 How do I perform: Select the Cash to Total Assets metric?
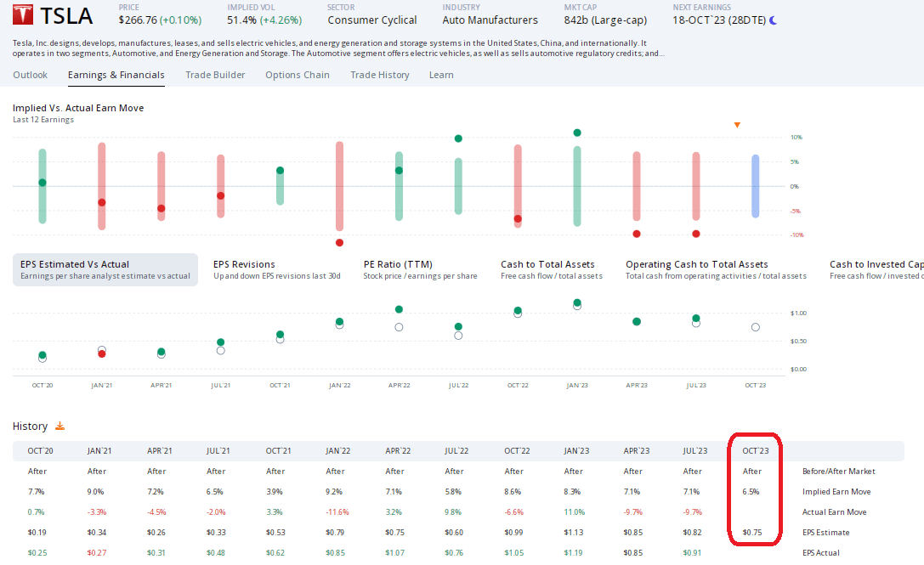tap(552, 270)
